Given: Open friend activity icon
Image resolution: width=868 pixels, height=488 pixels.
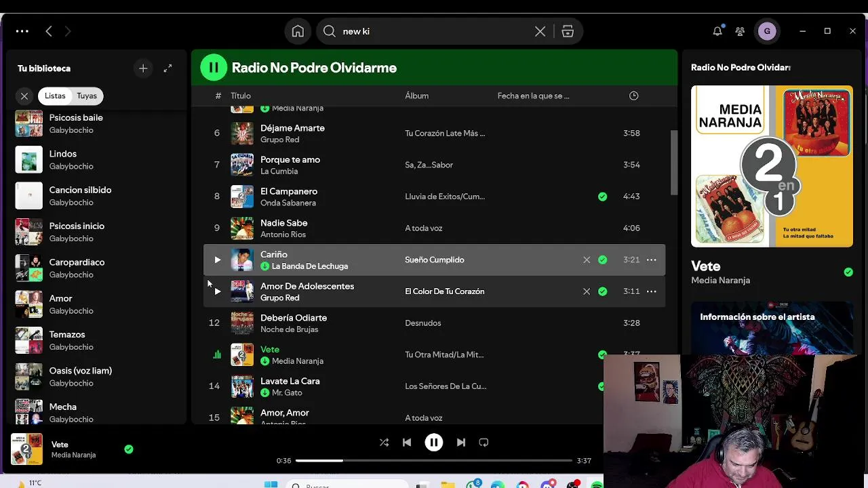Looking at the screenshot, I should pyautogui.click(x=740, y=31).
